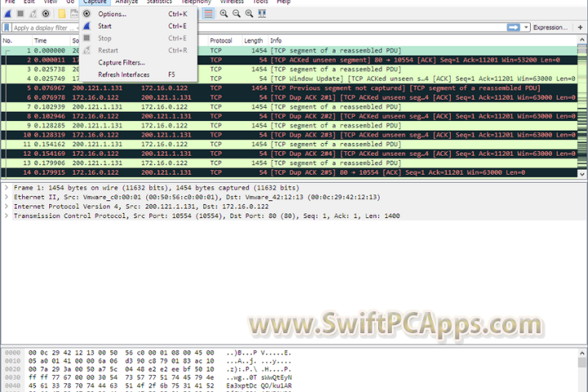Click the blue shark fin start capture toolbar icon
The height and width of the screenshot is (392, 588).
click(8, 14)
